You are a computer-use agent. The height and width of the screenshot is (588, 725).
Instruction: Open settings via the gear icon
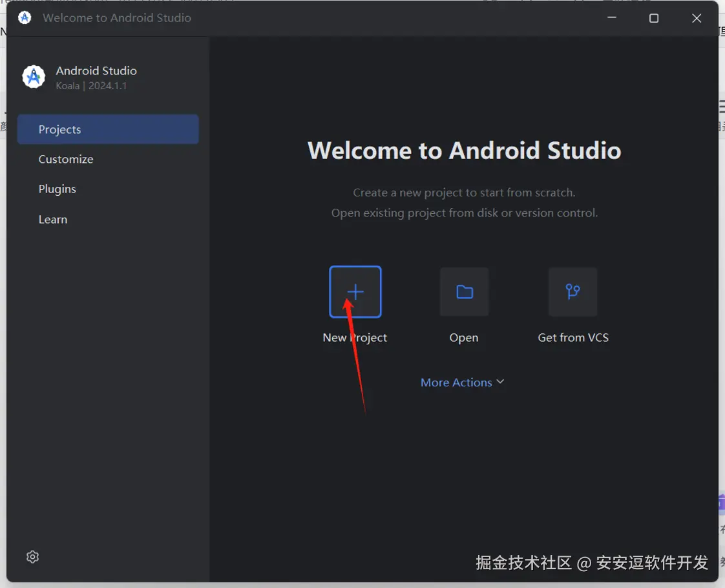click(x=32, y=556)
